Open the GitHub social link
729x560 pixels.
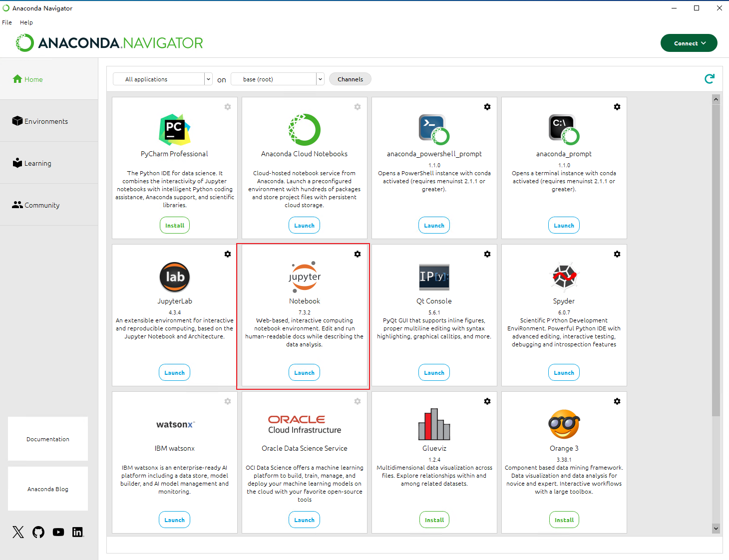pyautogui.click(x=38, y=532)
